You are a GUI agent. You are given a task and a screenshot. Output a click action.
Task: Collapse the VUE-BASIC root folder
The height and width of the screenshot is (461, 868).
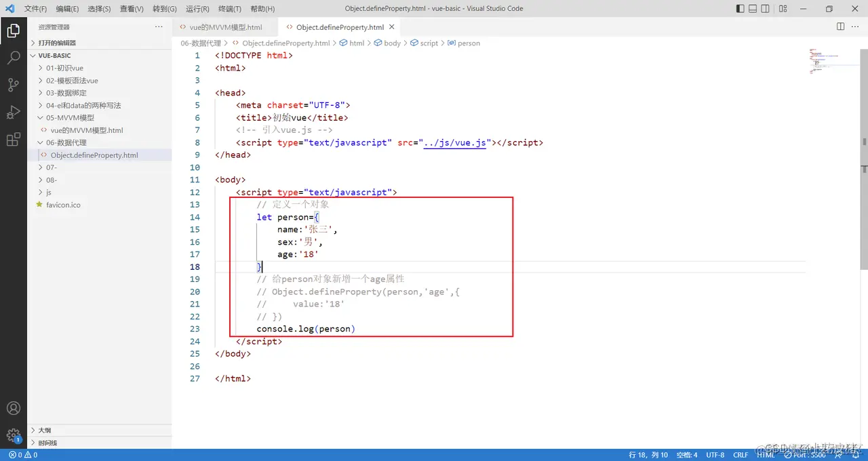tap(100, 56)
